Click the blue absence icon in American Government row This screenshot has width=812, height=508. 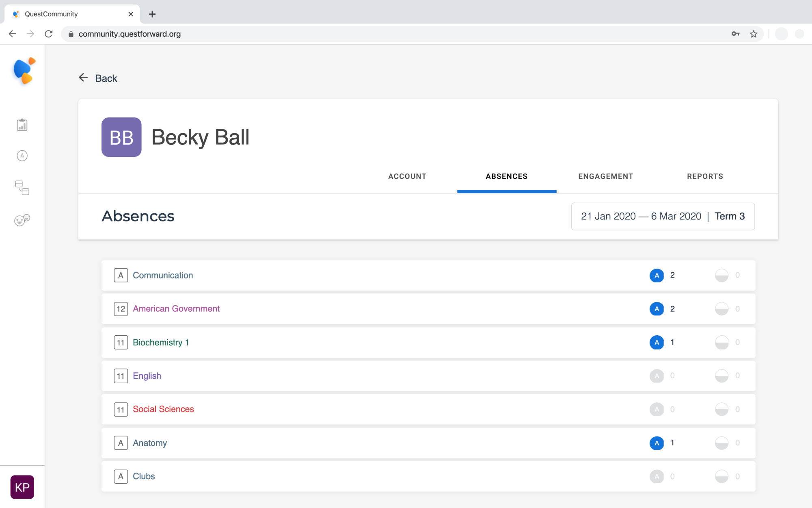657,309
